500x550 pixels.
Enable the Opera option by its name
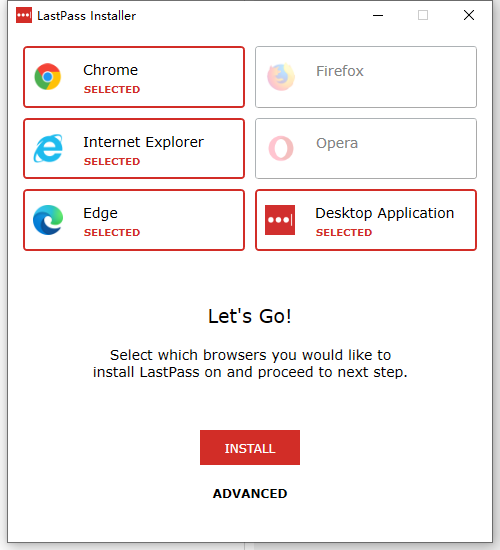pyautogui.click(x=337, y=143)
